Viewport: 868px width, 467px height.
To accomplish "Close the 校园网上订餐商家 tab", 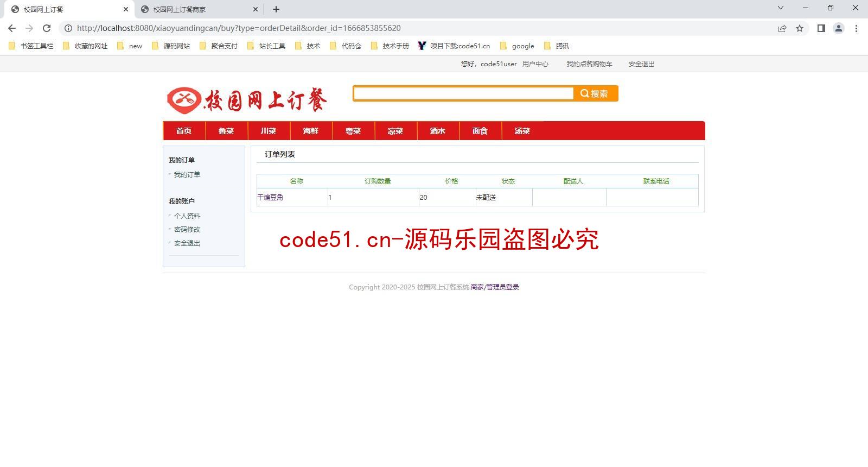I will pos(256,9).
